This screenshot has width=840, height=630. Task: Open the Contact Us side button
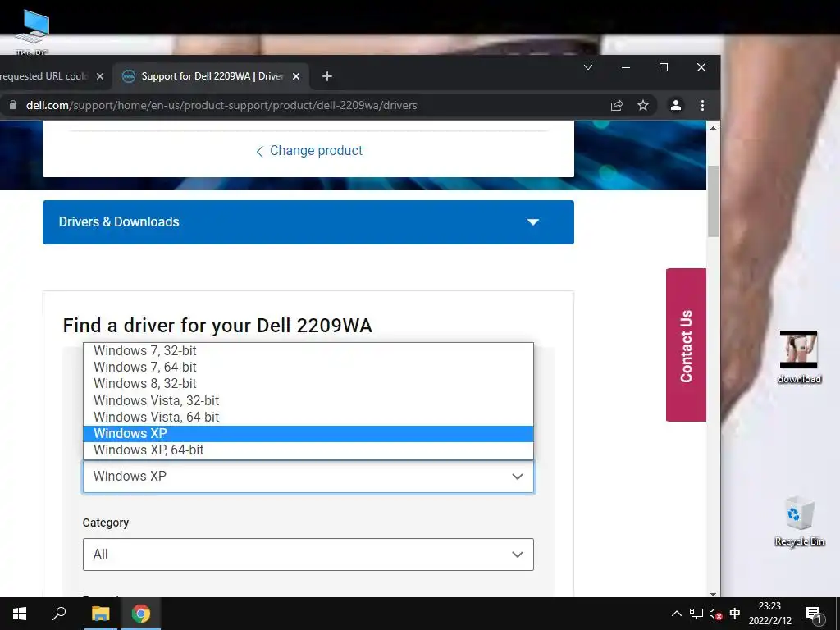click(x=687, y=345)
